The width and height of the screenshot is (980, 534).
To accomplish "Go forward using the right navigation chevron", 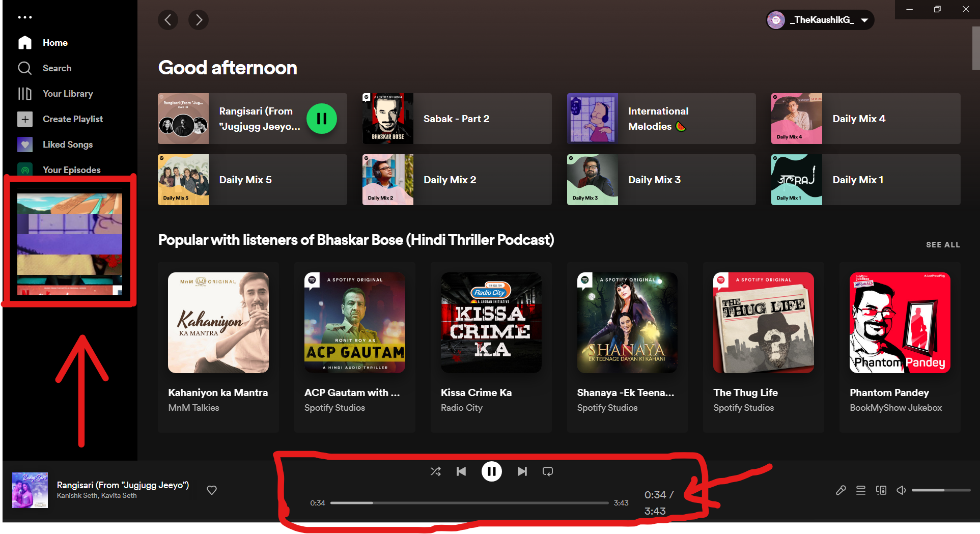I will (x=199, y=20).
